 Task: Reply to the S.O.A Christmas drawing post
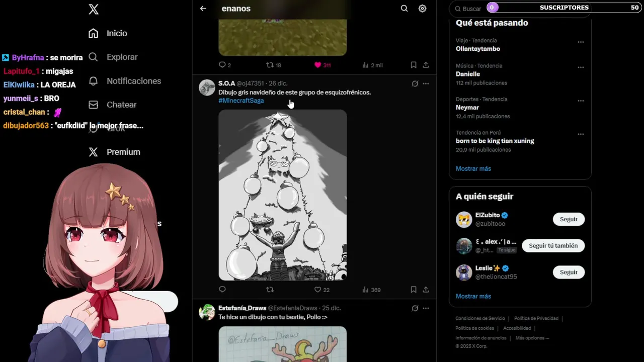pyautogui.click(x=222, y=290)
